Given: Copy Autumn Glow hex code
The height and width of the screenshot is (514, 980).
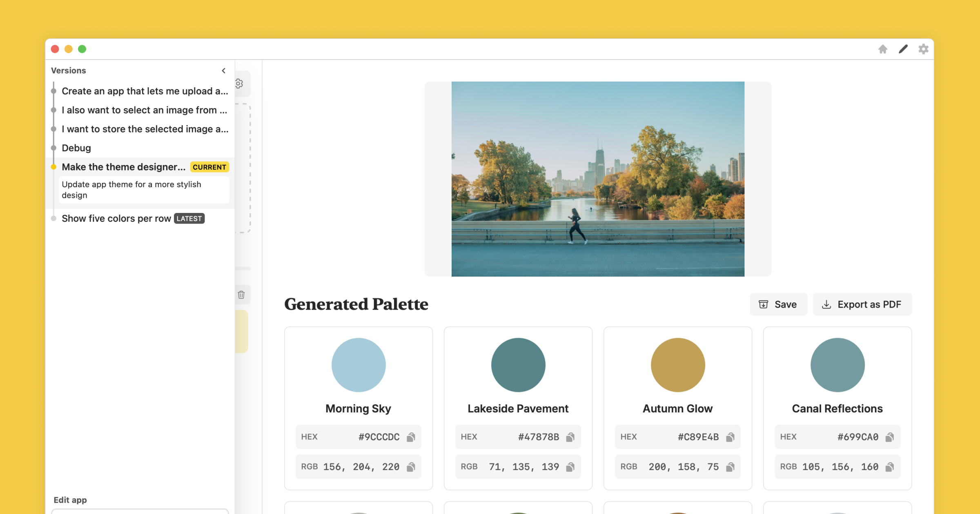Looking at the screenshot, I should click(730, 437).
